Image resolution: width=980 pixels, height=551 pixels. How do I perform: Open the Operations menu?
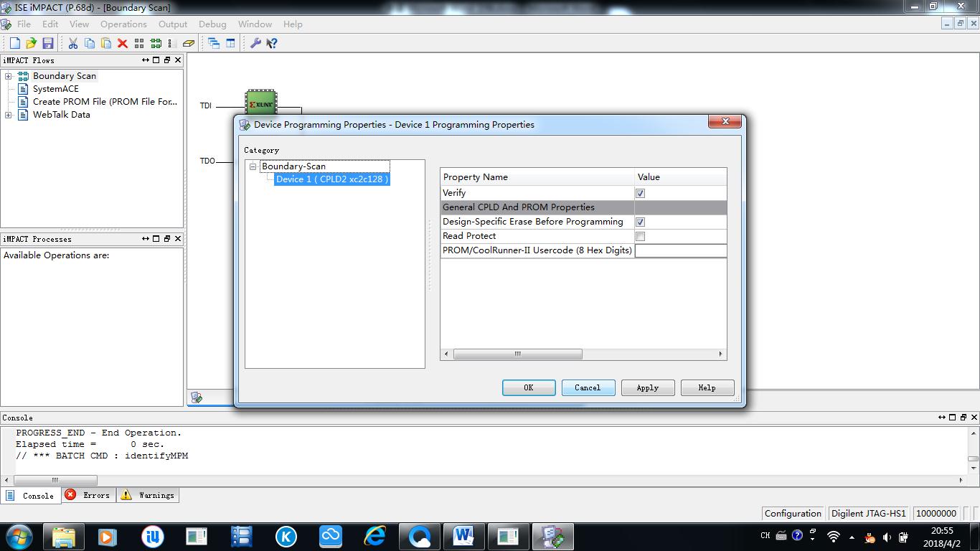123,24
